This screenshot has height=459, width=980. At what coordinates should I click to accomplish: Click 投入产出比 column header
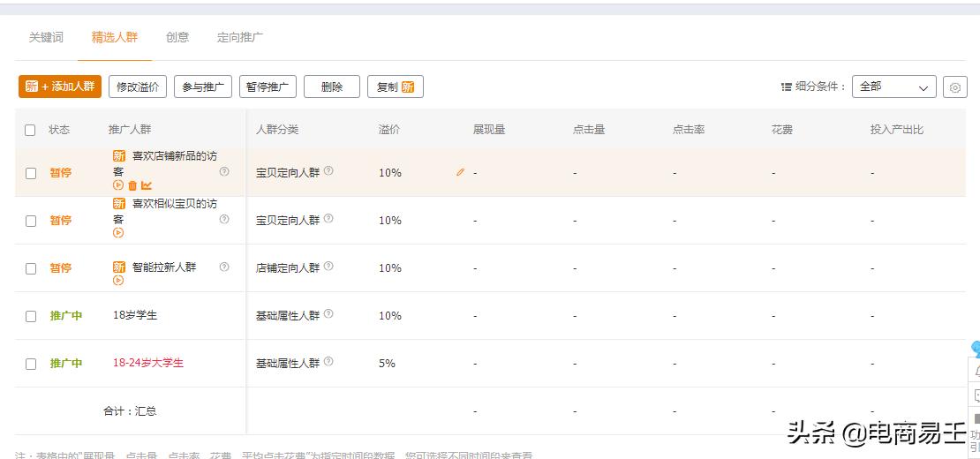click(x=897, y=130)
